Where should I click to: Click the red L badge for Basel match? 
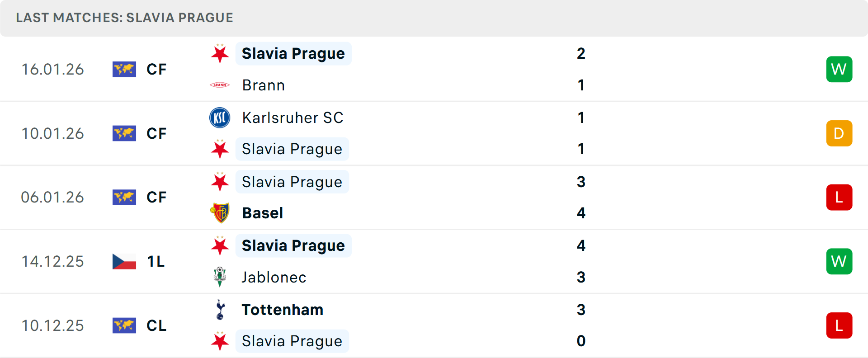coord(839,198)
